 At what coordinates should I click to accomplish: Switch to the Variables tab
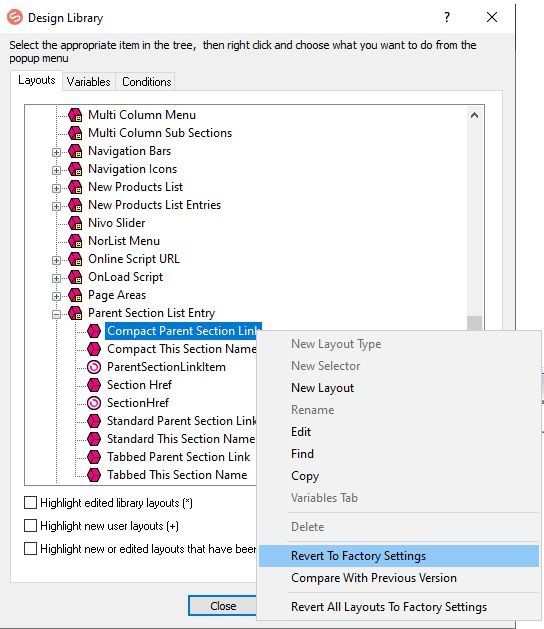tap(89, 82)
